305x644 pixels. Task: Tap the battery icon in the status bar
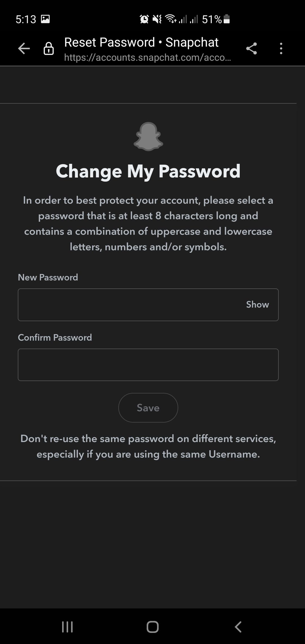tap(226, 19)
